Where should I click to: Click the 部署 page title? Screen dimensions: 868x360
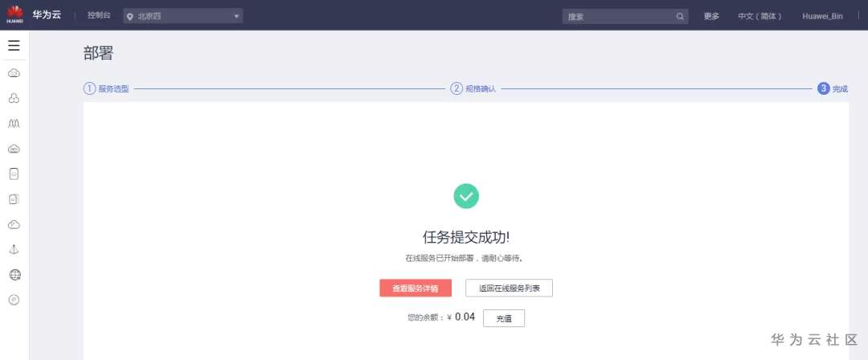pos(98,53)
